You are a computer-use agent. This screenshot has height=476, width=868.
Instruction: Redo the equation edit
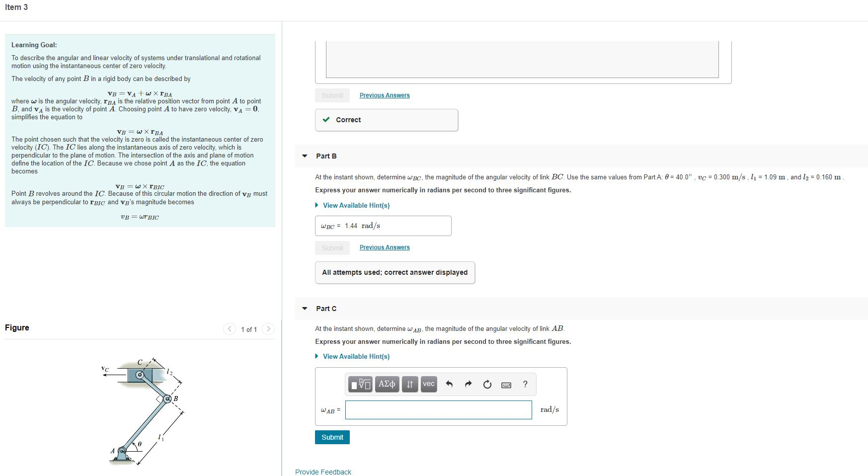(x=467, y=384)
